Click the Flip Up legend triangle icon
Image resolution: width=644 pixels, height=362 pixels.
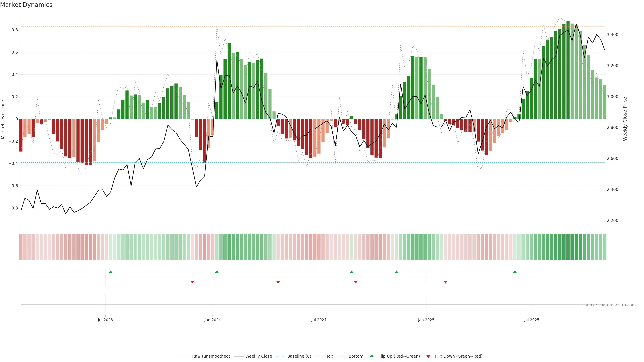pyautogui.click(x=372, y=356)
